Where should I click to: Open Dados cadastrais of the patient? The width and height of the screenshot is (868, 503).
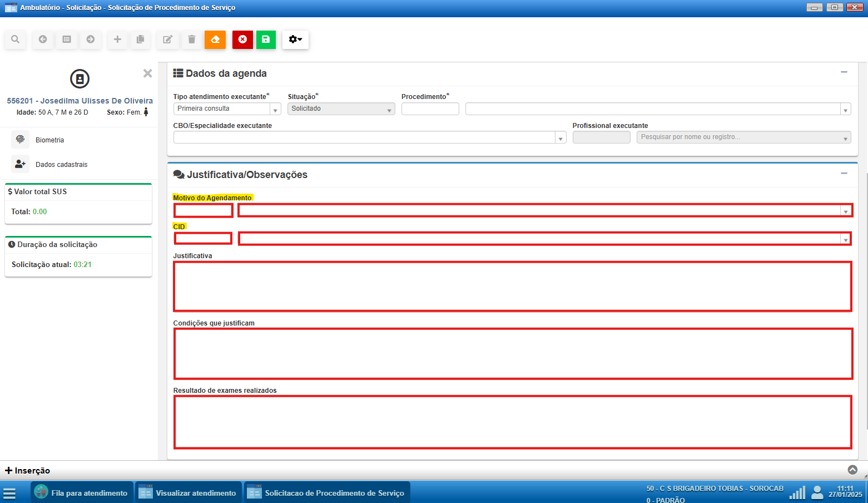point(61,164)
